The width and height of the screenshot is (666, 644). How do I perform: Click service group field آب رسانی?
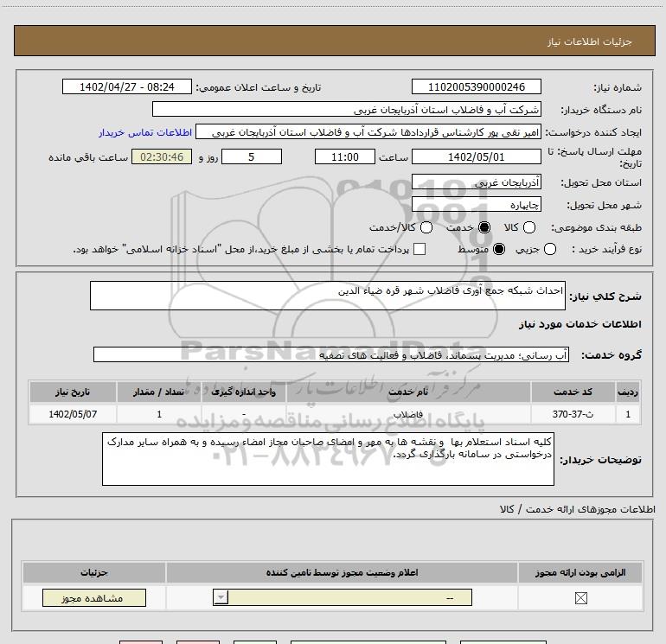pos(331,355)
